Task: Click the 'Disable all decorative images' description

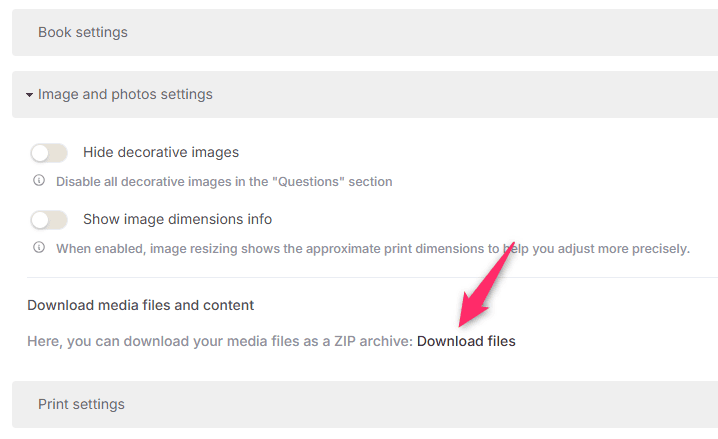Action: point(224,182)
